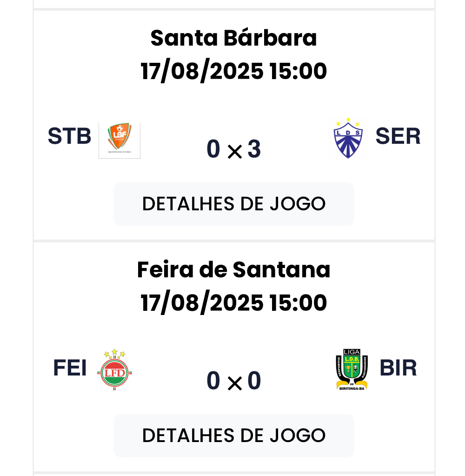Click SER's score of 3
The height and width of the screenshot is (476, 465).
tap(254, 149)
